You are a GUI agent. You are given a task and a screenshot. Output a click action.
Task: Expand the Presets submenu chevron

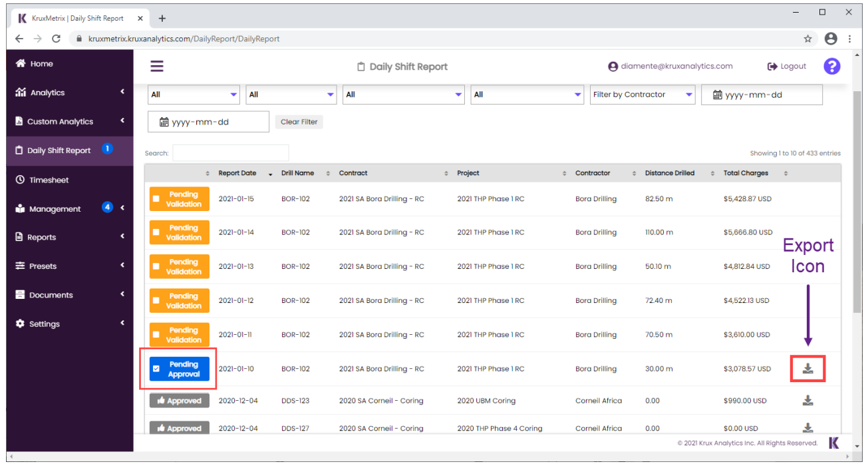(x=122, y=265)
